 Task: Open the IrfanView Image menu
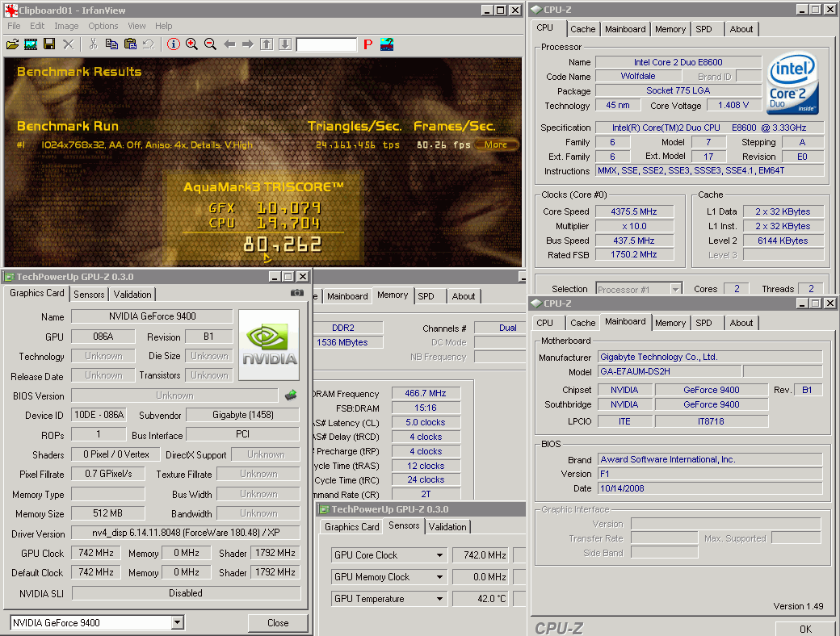(66, 26)
